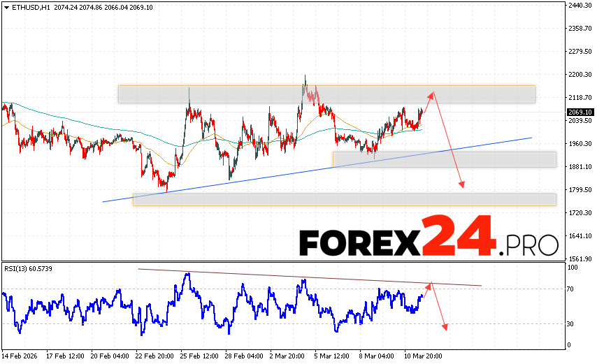Click the 2440.30 price axis label

580,6
